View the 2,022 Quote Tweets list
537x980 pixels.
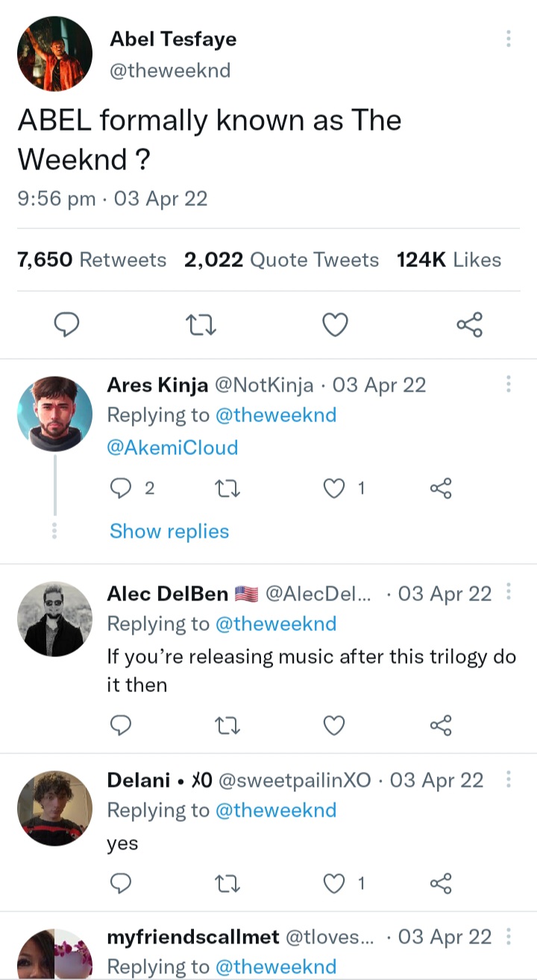pyautogui.click(x=281, y=260)
